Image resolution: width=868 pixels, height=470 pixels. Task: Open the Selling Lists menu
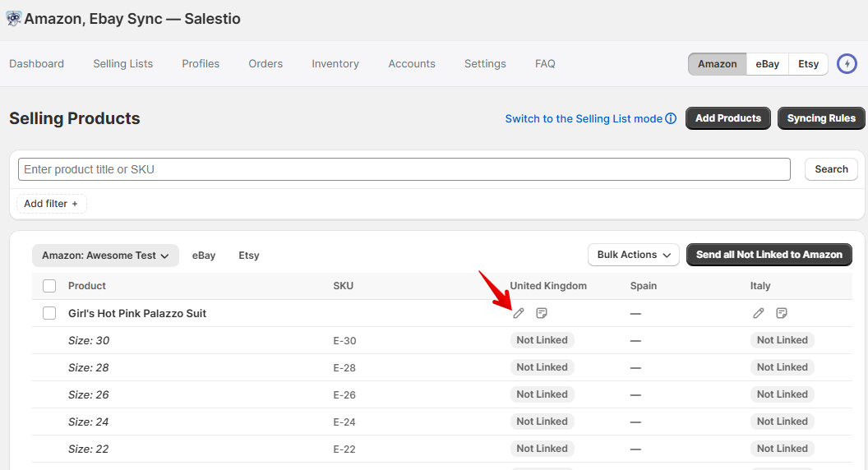click(123, 63)
